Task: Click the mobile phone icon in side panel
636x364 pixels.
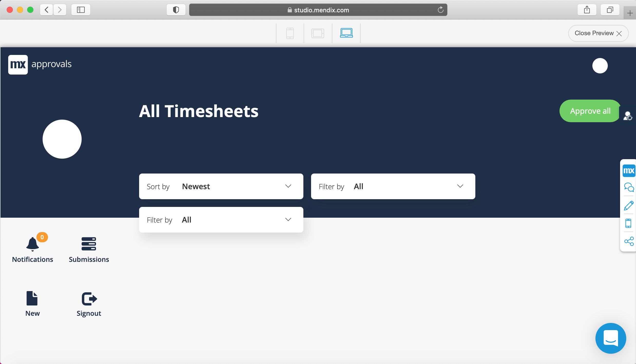Action: (628, 223)
